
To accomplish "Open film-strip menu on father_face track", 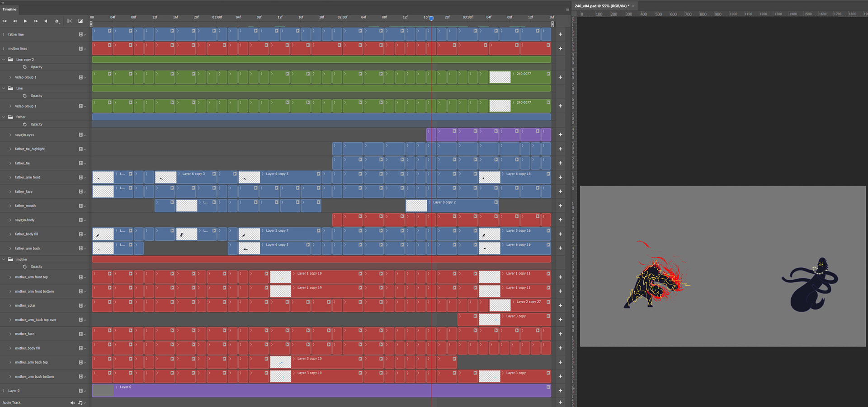I will coord(82,192).
